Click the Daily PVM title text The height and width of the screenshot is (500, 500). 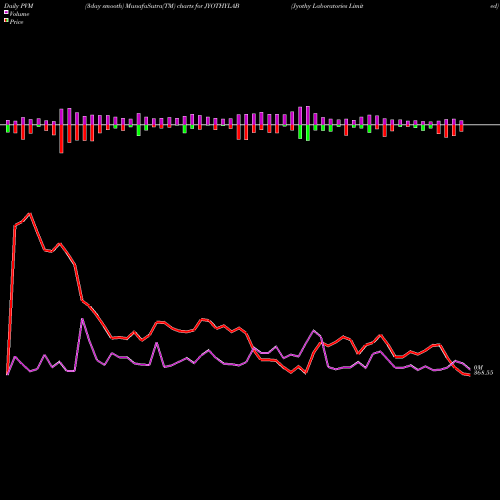click(19, 6)
